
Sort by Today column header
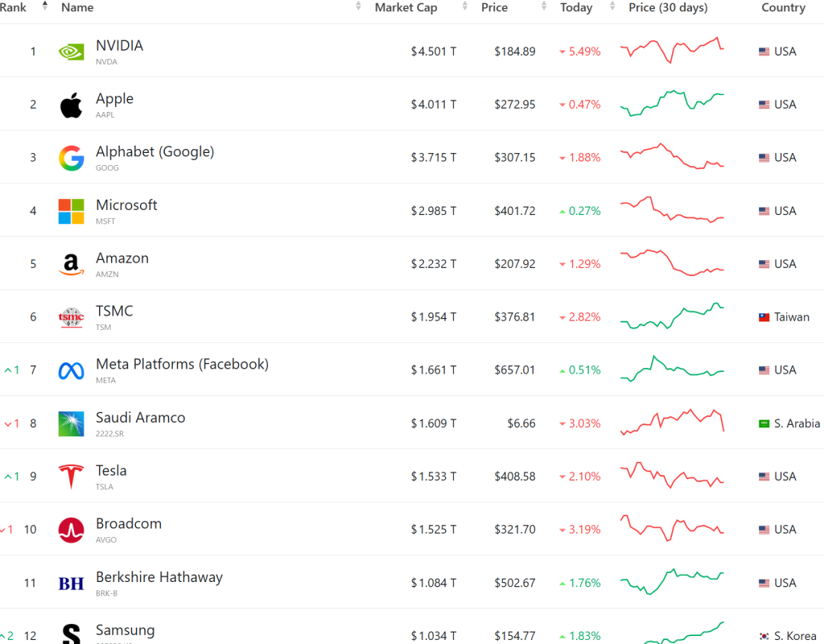point(576,7)
